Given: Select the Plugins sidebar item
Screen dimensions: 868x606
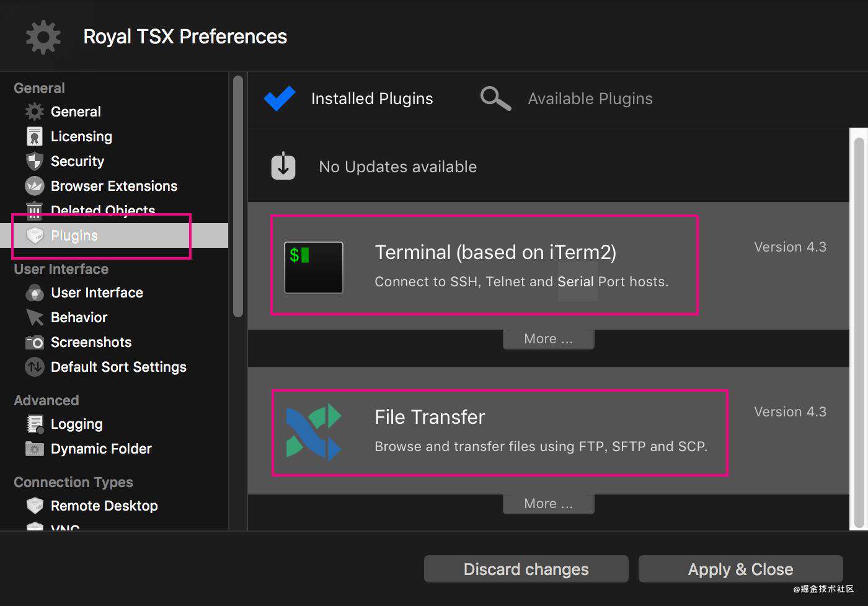Looking at the screenshot, I should [x=114, y=235].
